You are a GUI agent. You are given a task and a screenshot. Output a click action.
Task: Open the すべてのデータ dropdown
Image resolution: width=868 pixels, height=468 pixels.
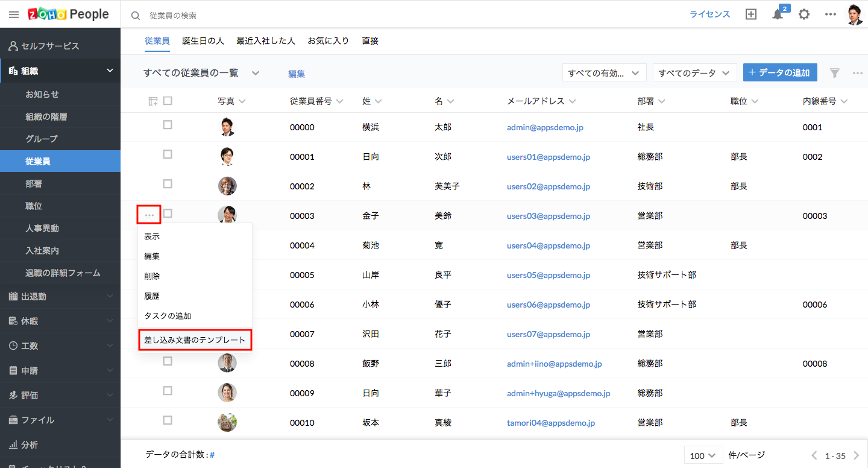click(x=694, y=73)
